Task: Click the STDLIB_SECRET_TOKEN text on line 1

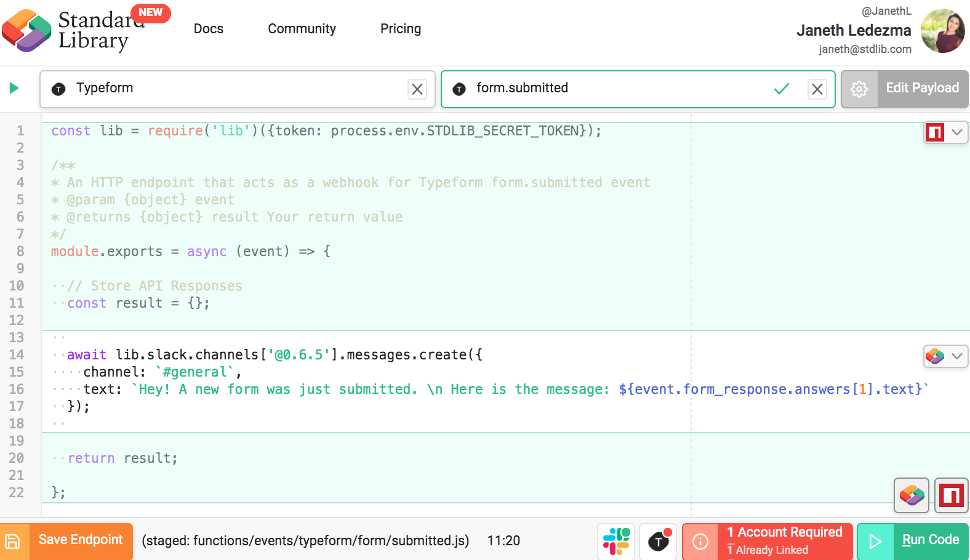Action: pyautogui.click(x=503, y=130)
